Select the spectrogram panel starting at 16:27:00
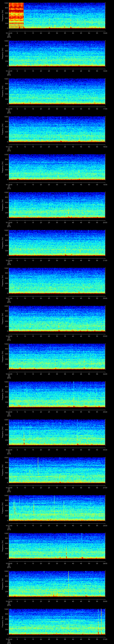This screenshot has width=114, height=644. pyautogui.click(x=57, y=508)
